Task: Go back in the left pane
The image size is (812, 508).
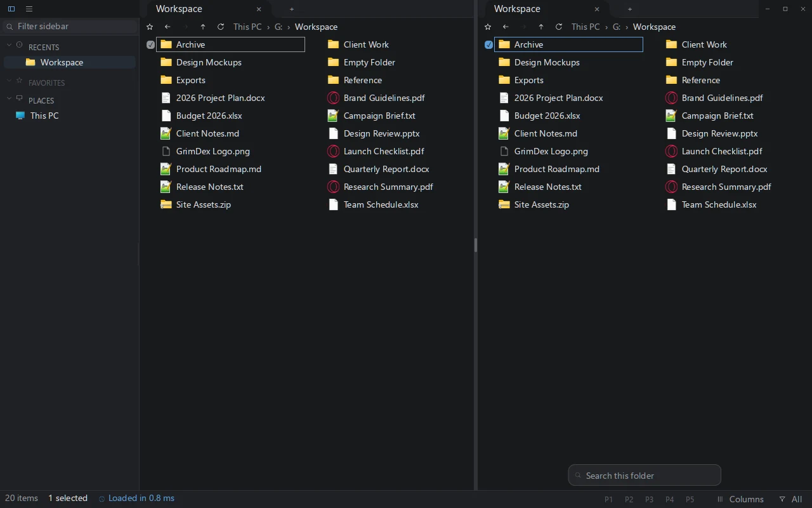Action: click(x=167, y=27)
